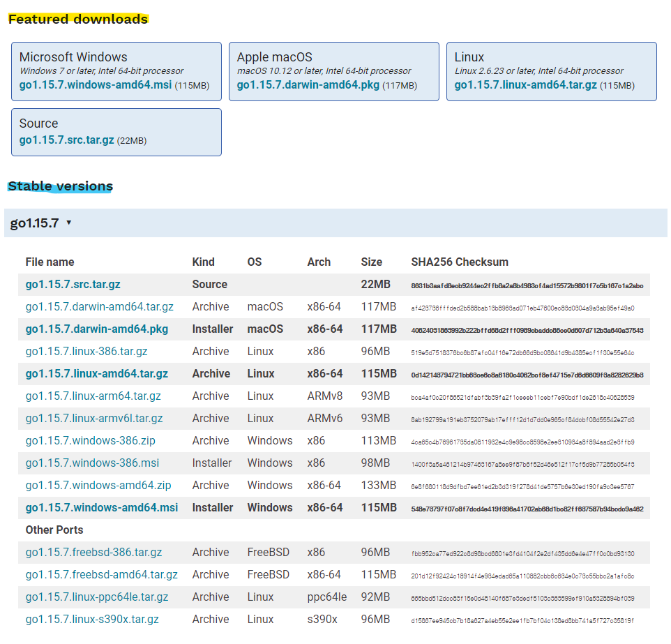Screen dimensions: 671x644
Task: Download go1.15.7.freebsd-amd64.tar.gz archive
Action: point(101,574)
